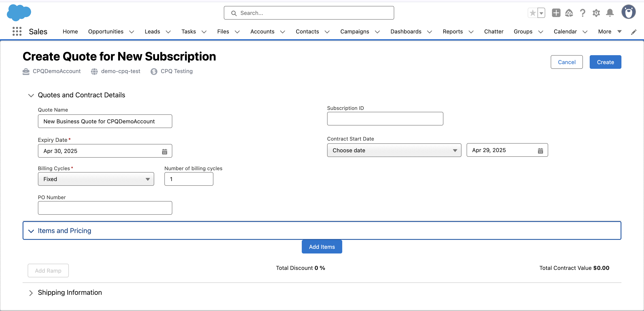The height and width of the screenshot is (311, 644).
Task: Collapse the Quotes and Contract Details section
Action: click(31, 95)
